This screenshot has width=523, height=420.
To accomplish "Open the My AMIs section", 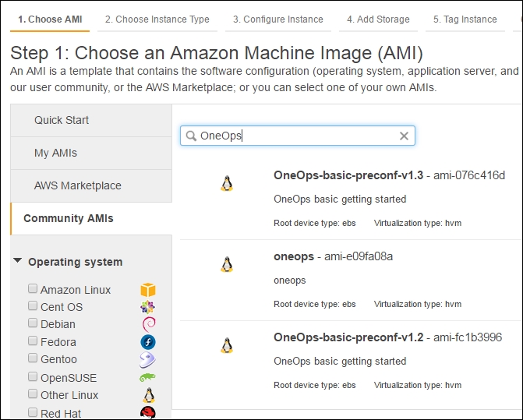I will [x=91, y=153].
